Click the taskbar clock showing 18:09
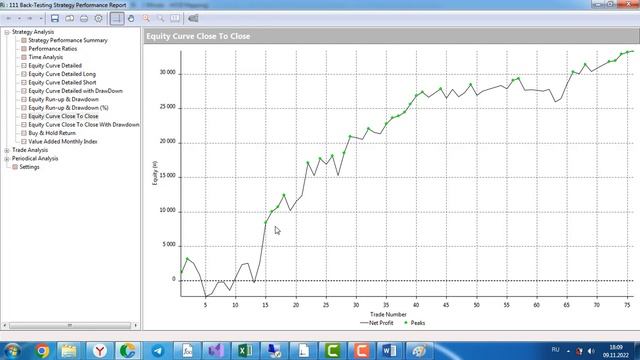The height and width of the screenshot is (360, 640). [x=616, y=351]
